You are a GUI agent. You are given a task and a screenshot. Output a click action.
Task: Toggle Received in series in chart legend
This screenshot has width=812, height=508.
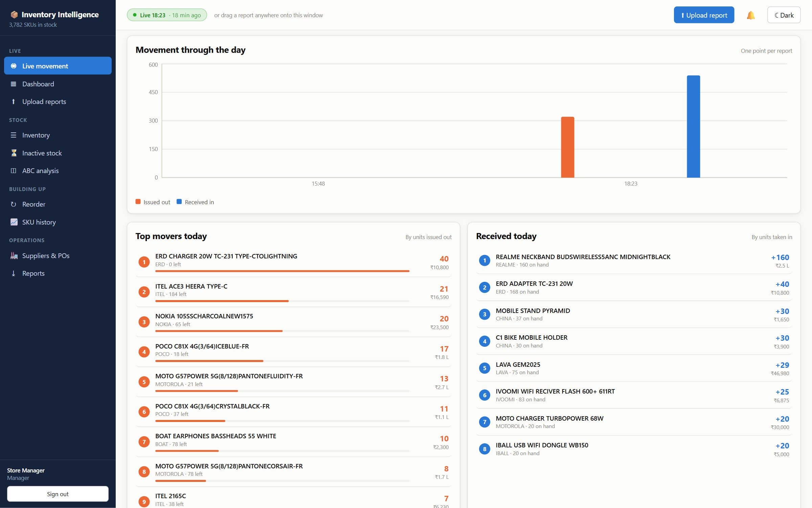195,202
